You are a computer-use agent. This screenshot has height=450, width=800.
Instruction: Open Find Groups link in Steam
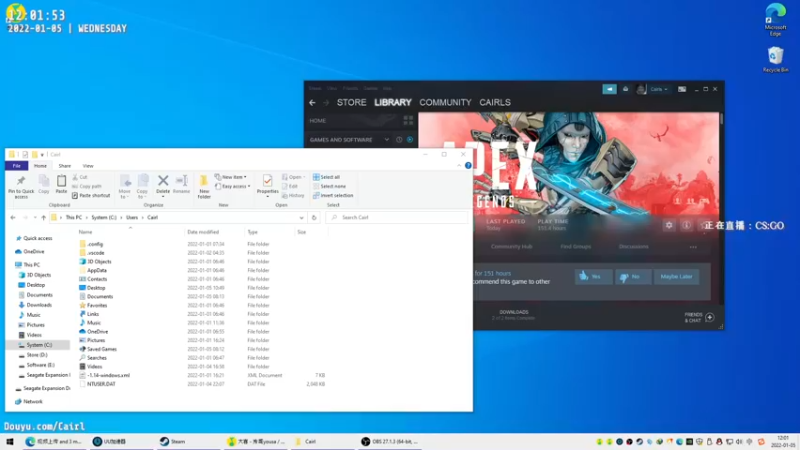pos(576,246)
